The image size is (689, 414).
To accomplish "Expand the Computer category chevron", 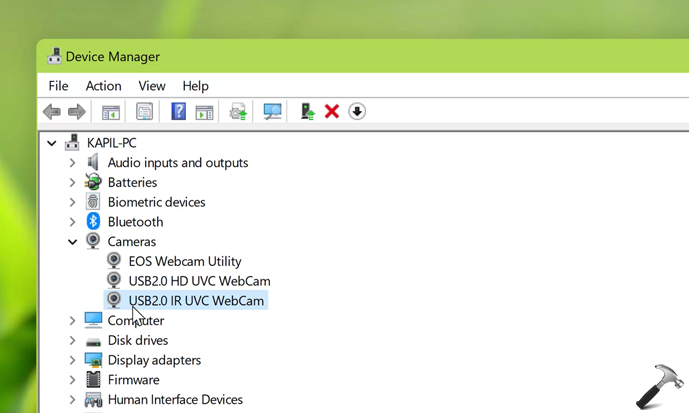I will tap(73, 321).
